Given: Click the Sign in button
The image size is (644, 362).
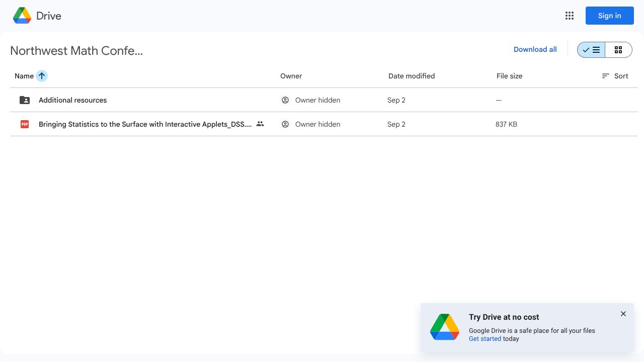Looking at the screenshot, I should coord(609,16).
